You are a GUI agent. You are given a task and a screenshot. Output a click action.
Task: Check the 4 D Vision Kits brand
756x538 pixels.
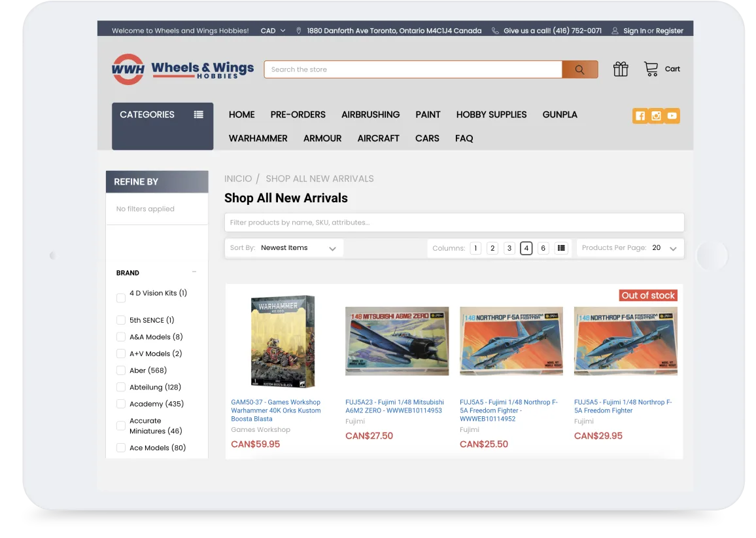[121, 298]
